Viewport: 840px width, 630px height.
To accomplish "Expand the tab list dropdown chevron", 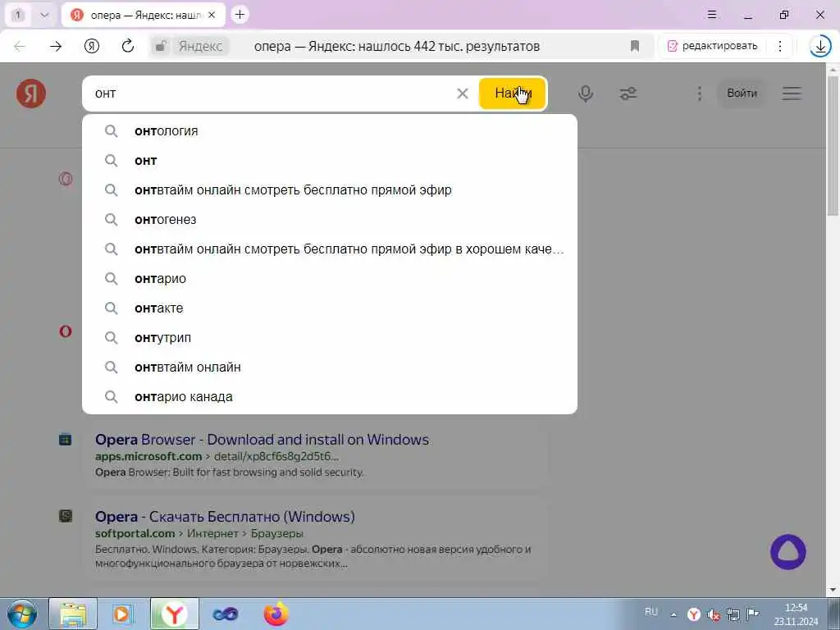I will coord(44,15).
